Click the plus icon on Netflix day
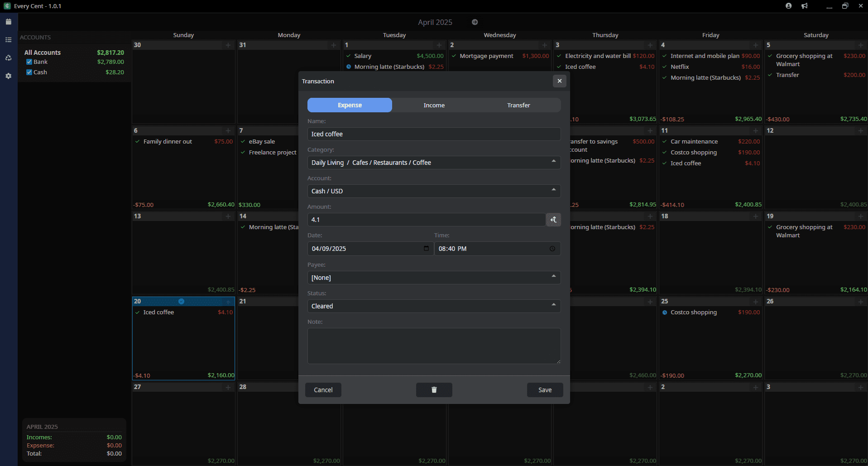Screen dimensions: 868x466 (756, 45)
